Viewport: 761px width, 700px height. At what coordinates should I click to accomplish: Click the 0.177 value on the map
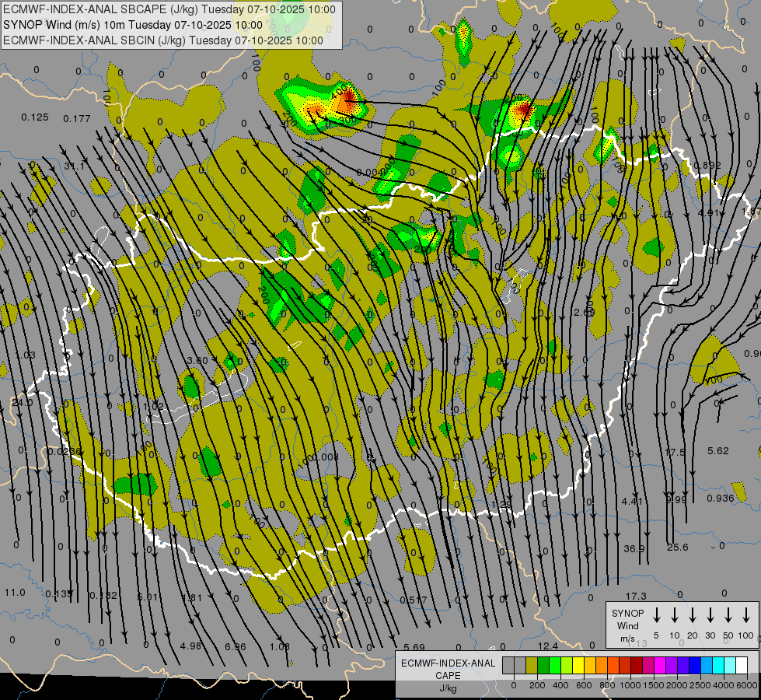[x=77, y=118]
